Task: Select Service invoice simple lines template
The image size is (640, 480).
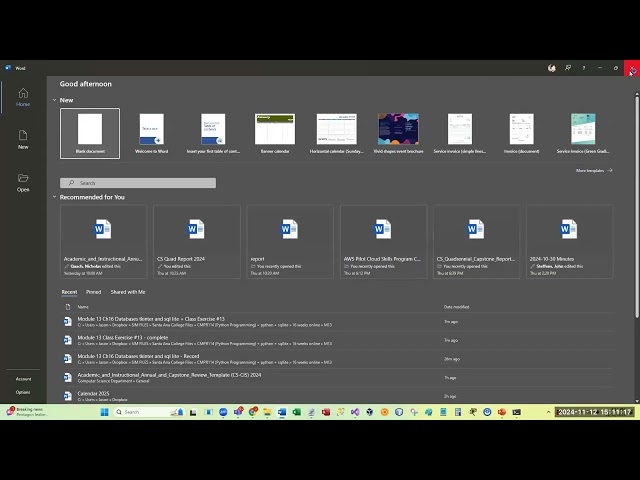Action: [460, 133]
